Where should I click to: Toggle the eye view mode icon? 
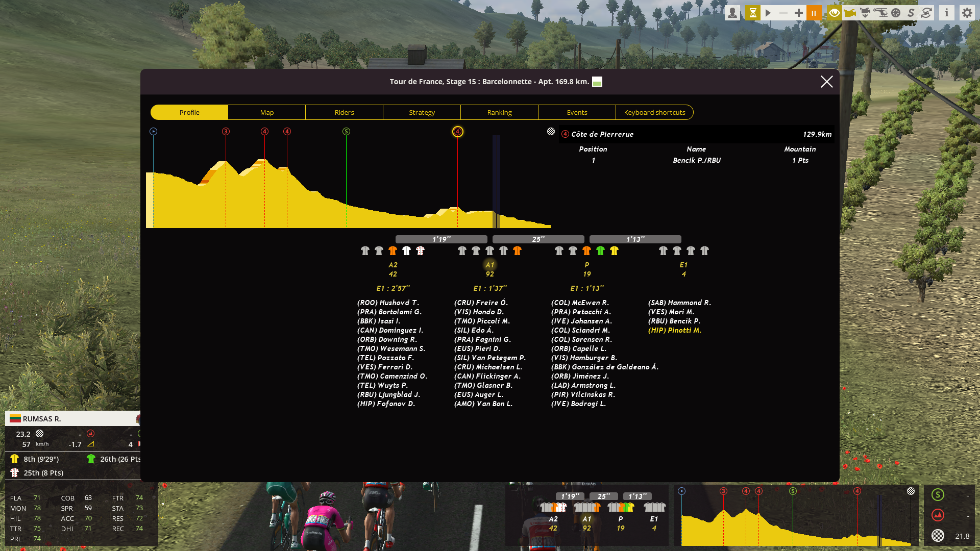(x=835, y=13)
